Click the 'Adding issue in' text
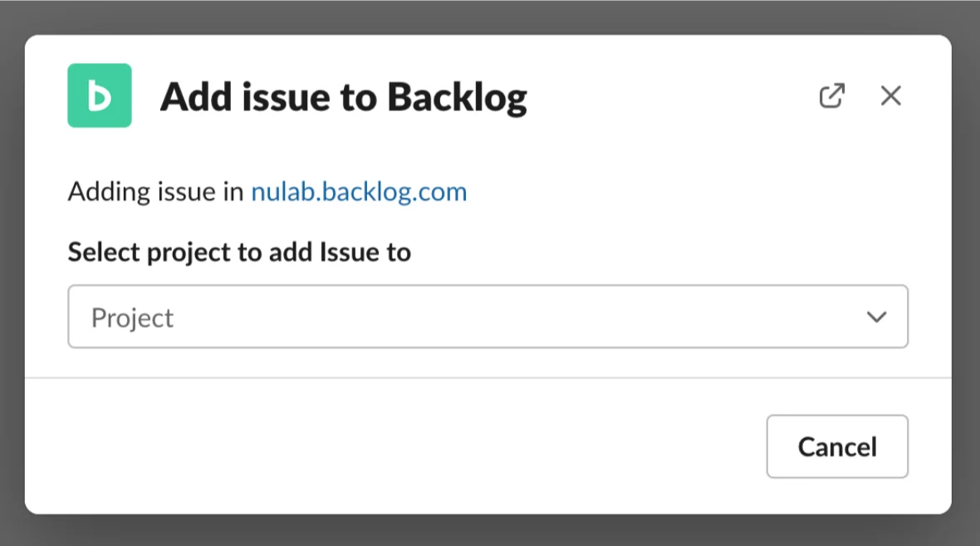980x546 pixels. tap(155, 192)
